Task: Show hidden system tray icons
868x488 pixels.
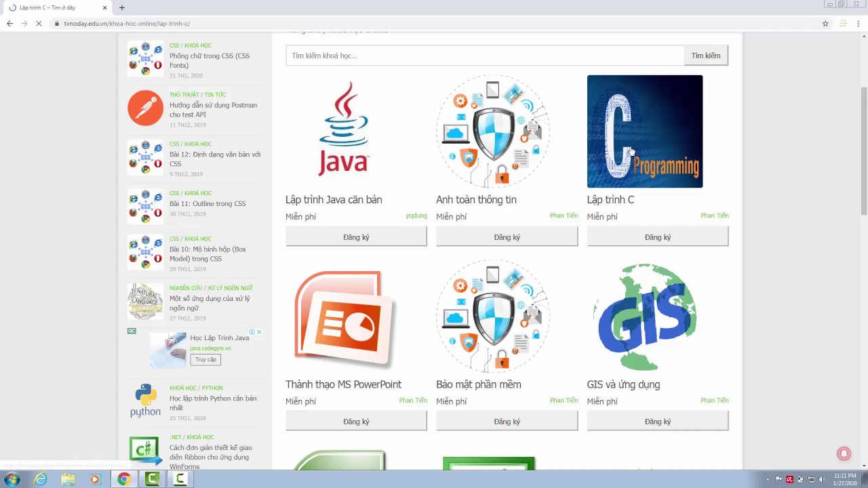Action: click(768, 480)
